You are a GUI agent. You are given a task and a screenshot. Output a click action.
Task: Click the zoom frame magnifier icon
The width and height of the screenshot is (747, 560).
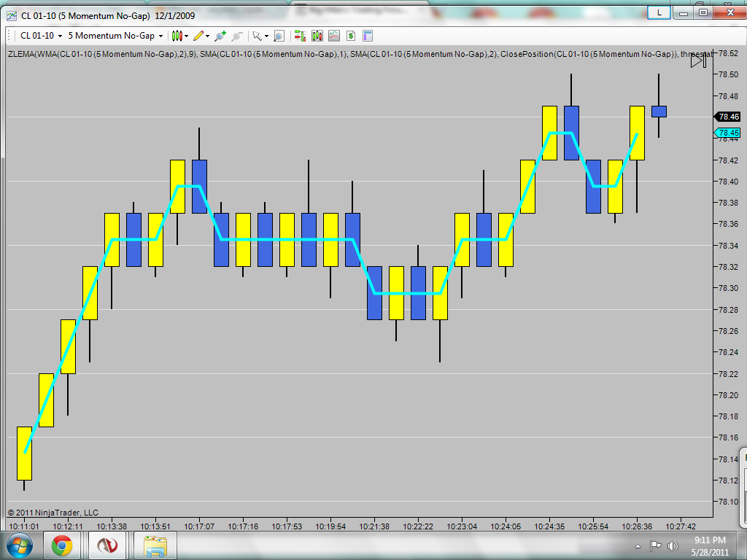[x=279, y=36]
